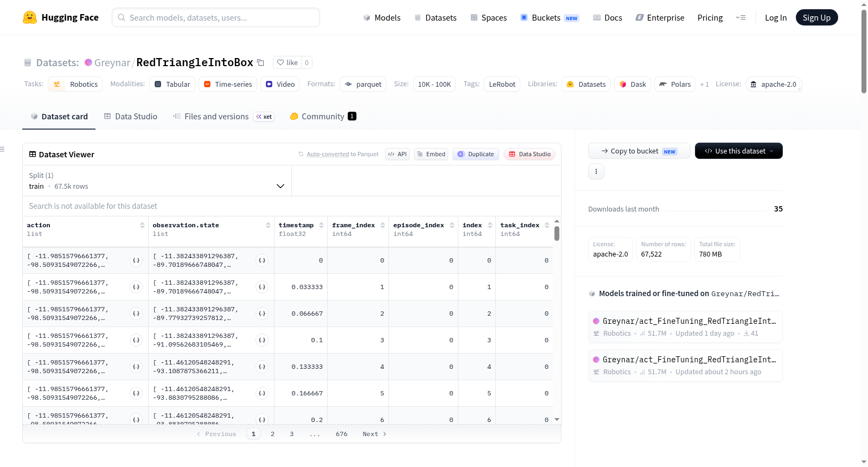Viewport: 868px width, 467px height.
Task: Focus the search models, datasets, users field
Action: coord(216,17)
